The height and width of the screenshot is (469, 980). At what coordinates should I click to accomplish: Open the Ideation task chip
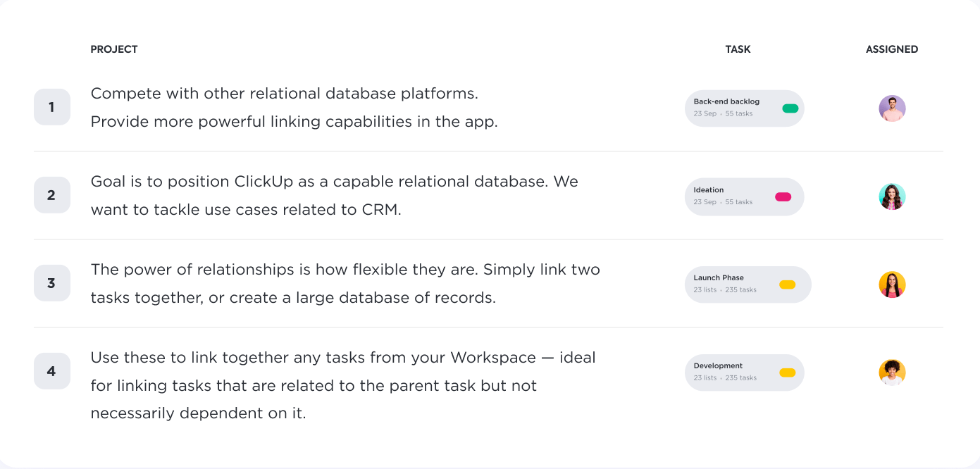(726, 196)
